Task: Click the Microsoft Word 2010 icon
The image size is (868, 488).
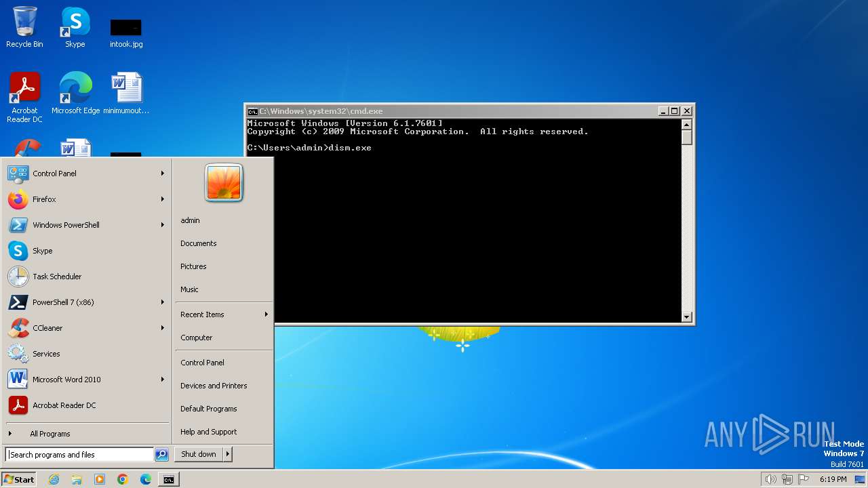Action: pos(18,380)
